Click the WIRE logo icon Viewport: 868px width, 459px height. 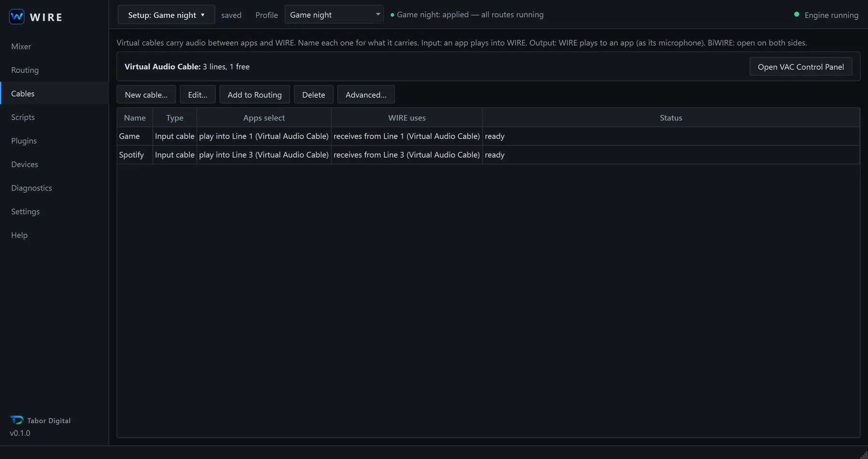tap(17, 17)
